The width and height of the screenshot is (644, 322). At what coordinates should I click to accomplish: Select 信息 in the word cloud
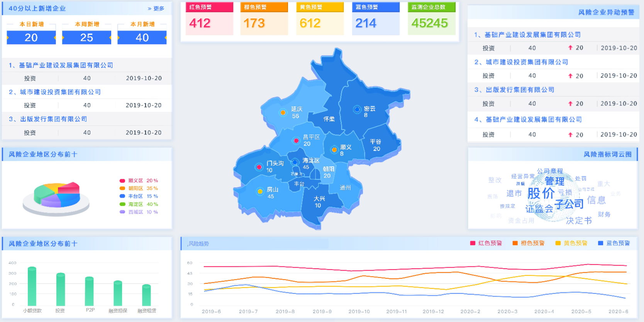tap(596, 200)
